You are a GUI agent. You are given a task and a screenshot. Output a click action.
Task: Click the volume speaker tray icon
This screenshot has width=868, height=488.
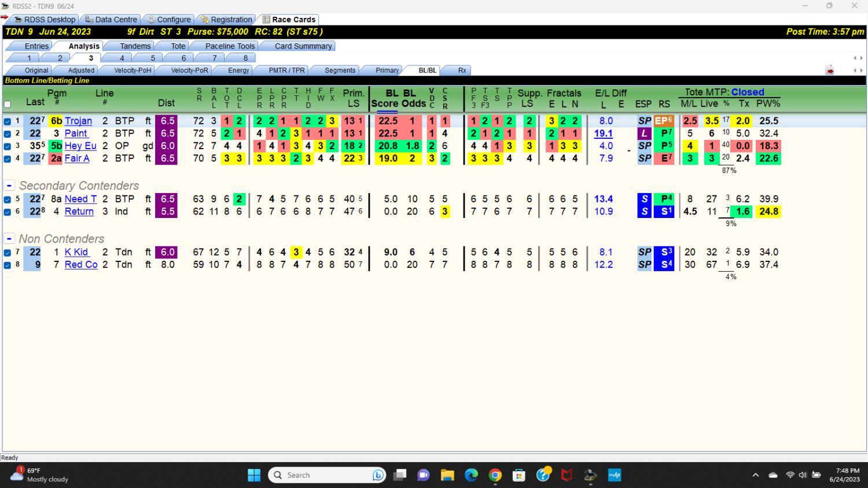coord(803,475)
